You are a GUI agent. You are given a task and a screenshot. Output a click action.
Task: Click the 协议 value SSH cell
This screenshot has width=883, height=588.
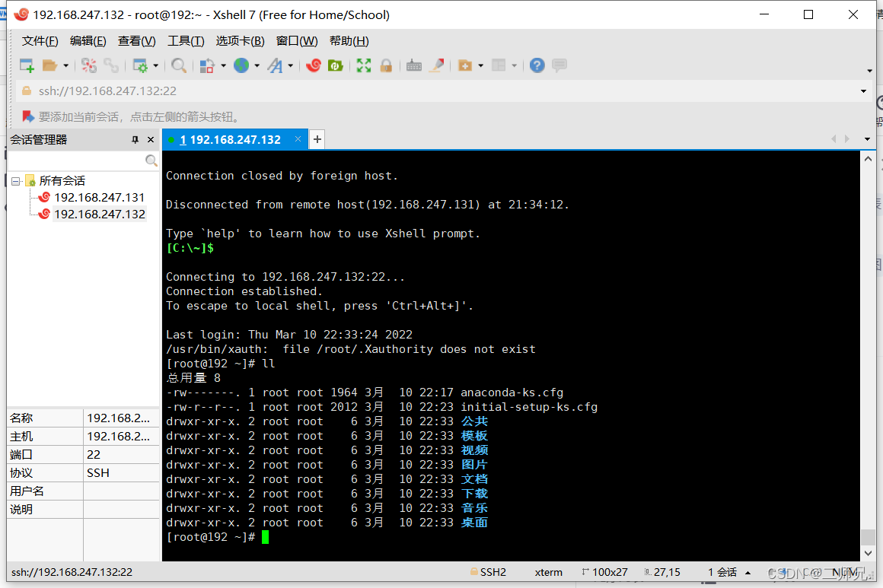[121, 472]
